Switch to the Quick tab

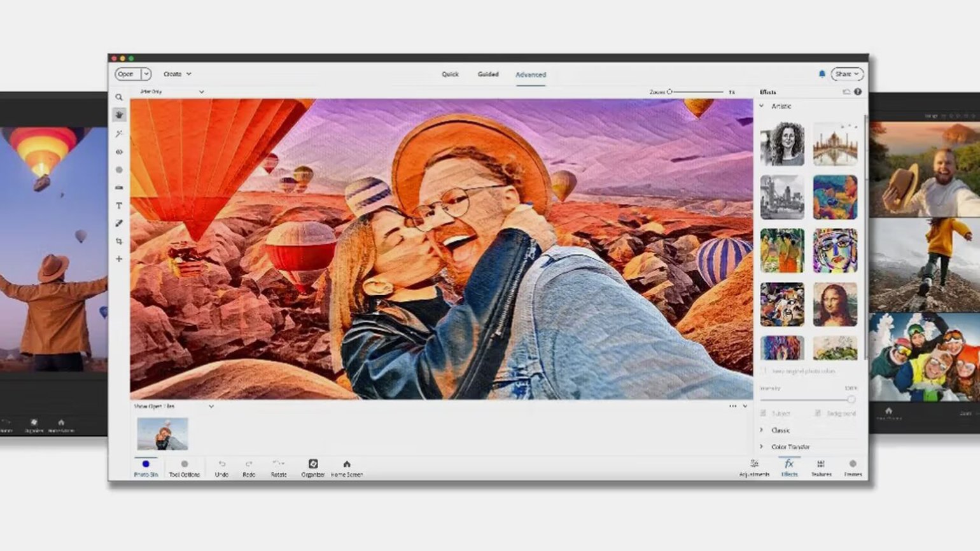pos(450,74)
